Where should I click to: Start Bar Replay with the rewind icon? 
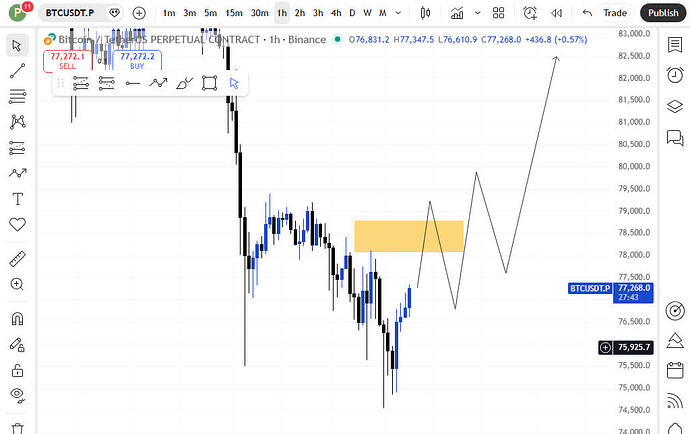(554, 13)
